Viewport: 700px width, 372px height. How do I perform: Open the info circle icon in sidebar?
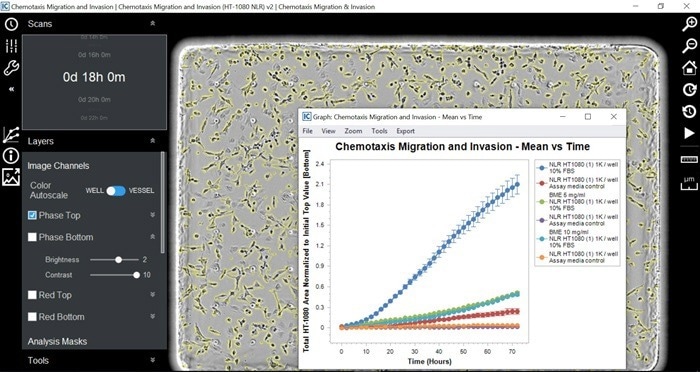click(x=11, y=156)
